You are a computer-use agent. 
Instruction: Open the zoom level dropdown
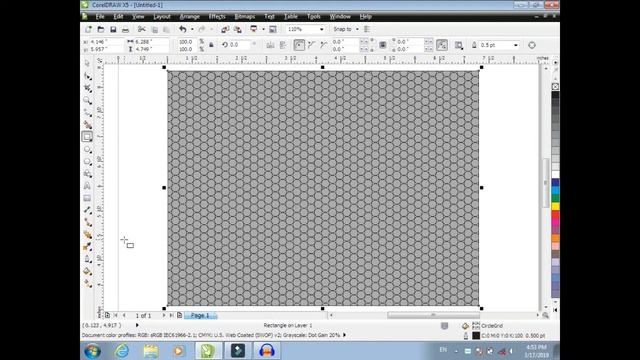pyautogui.click(x=322, y=29)
